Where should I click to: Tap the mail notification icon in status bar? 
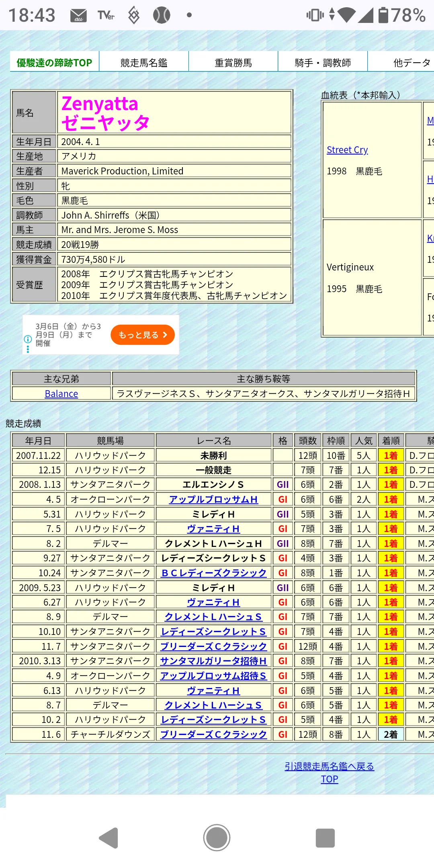[x=79, y=16]
